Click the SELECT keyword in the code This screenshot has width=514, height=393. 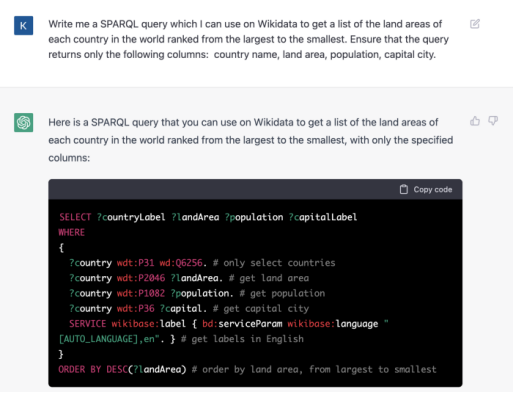(75, 217)
